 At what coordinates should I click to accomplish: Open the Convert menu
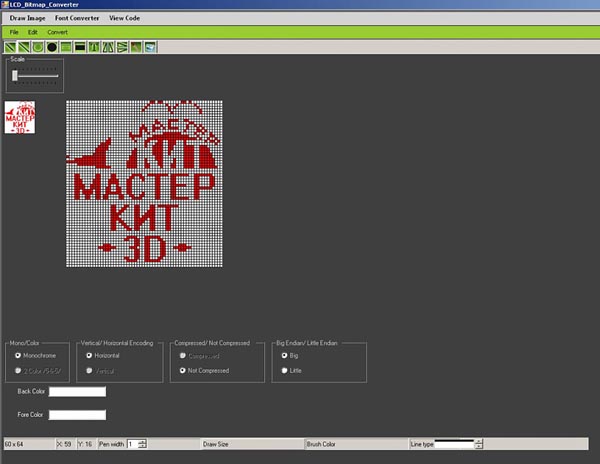pyautogui.click(x=57, y=32)
